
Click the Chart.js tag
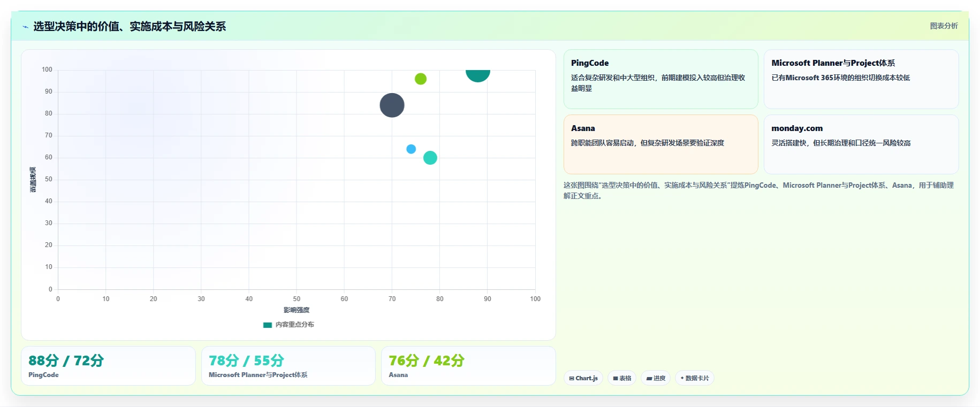pos(583,378)
